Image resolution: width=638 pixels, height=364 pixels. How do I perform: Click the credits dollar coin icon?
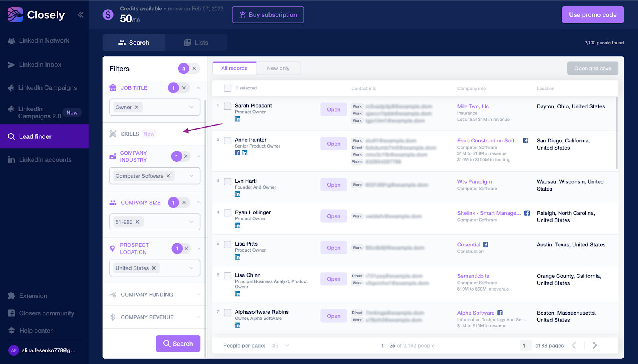click(x=108, y=15)
